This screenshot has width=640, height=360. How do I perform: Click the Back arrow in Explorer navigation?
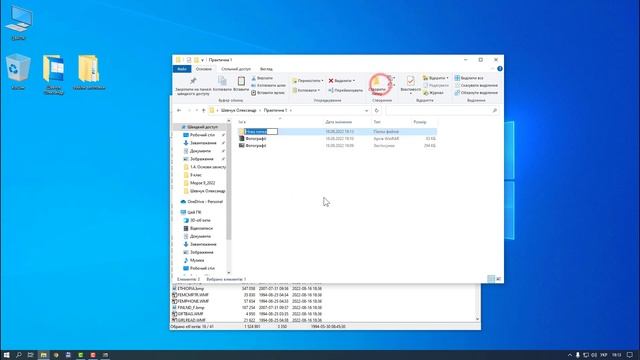tap(179, 110)
